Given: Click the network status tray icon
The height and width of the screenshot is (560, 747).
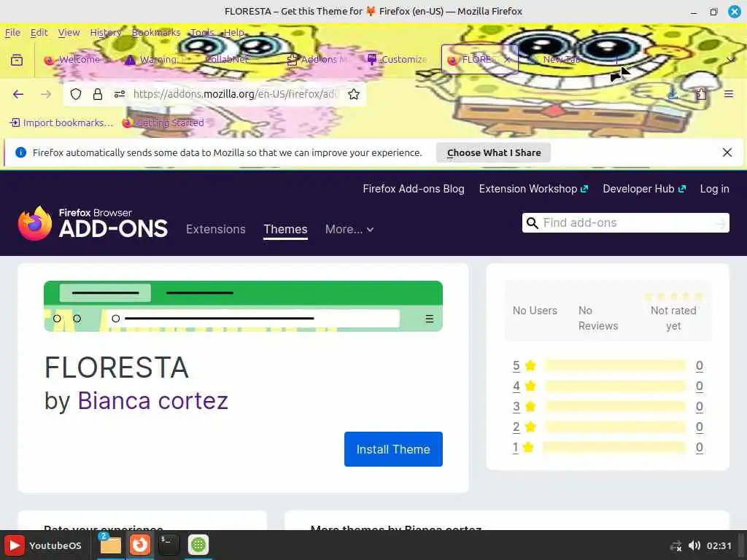Looking at the screenshot, I should [676, 545].
